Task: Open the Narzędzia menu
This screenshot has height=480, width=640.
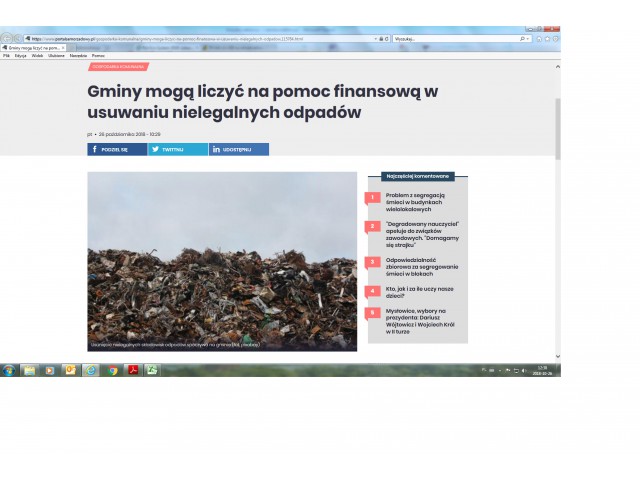Action: (78, 55)
